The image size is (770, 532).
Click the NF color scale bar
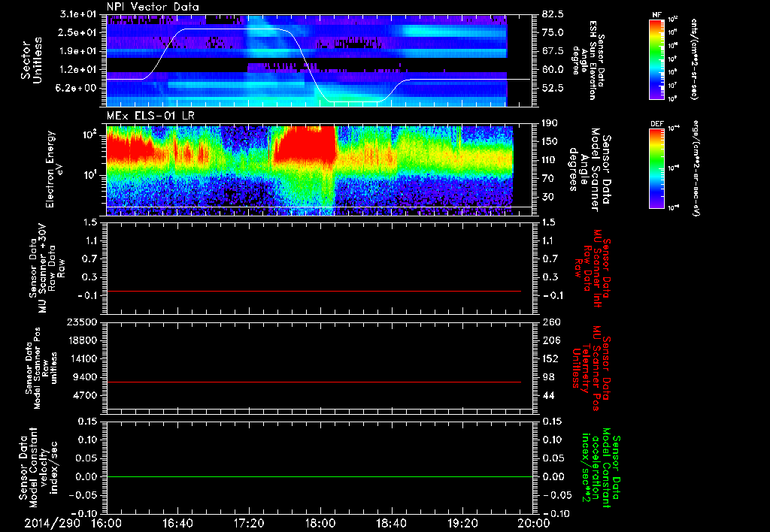pos(656,59)
